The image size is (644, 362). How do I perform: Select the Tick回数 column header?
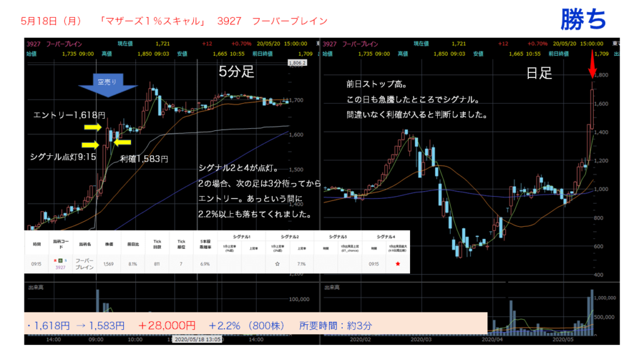(x=157, y=244)
